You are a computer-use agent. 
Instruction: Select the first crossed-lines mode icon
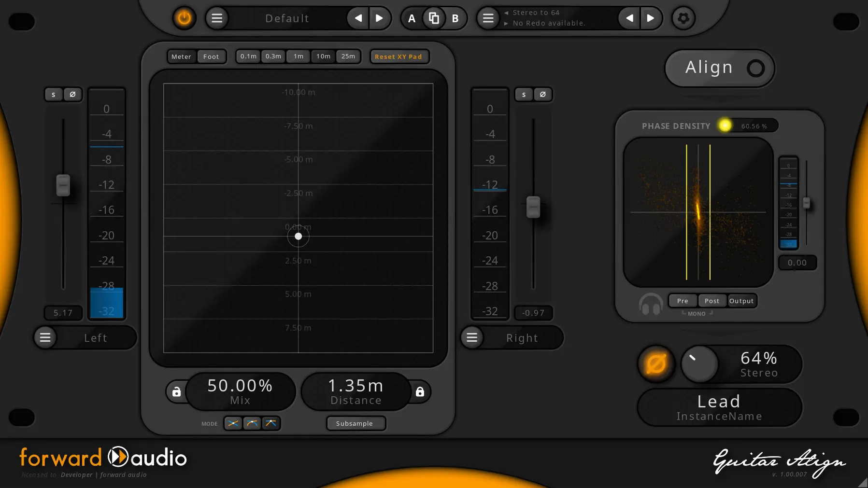click(233, 423)
